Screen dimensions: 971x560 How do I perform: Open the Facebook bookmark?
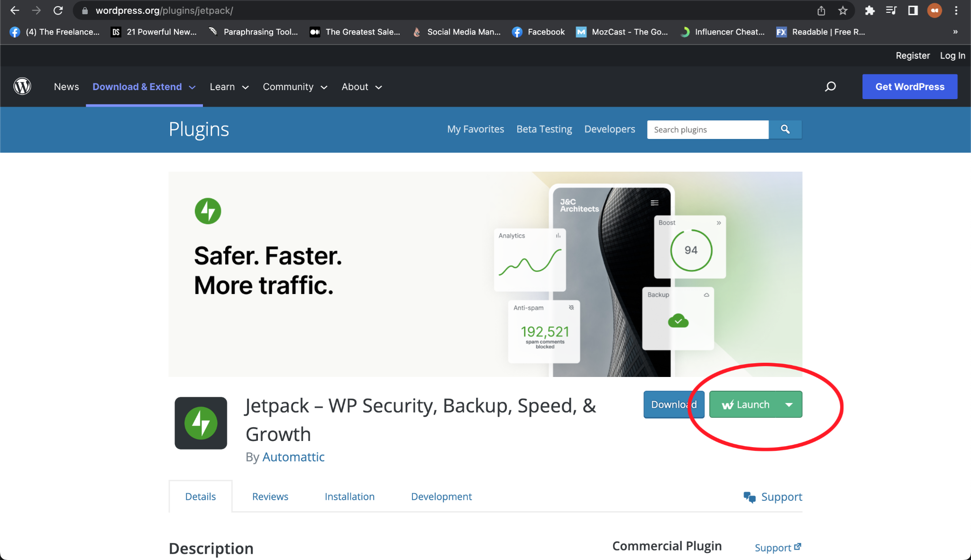click(538, 32)
